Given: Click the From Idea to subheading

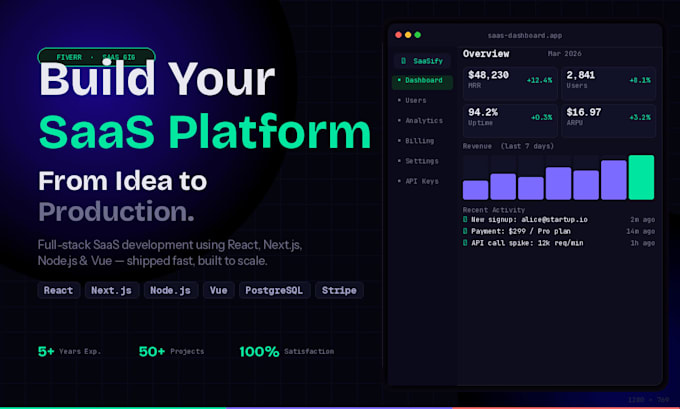Looking at the screenshot, I should 122,181.
